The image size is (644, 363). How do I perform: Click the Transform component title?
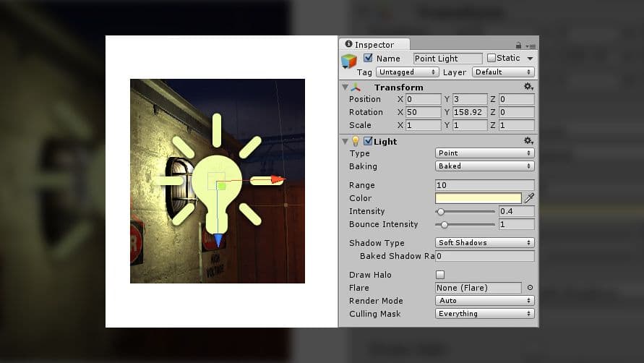coord(398,87)
